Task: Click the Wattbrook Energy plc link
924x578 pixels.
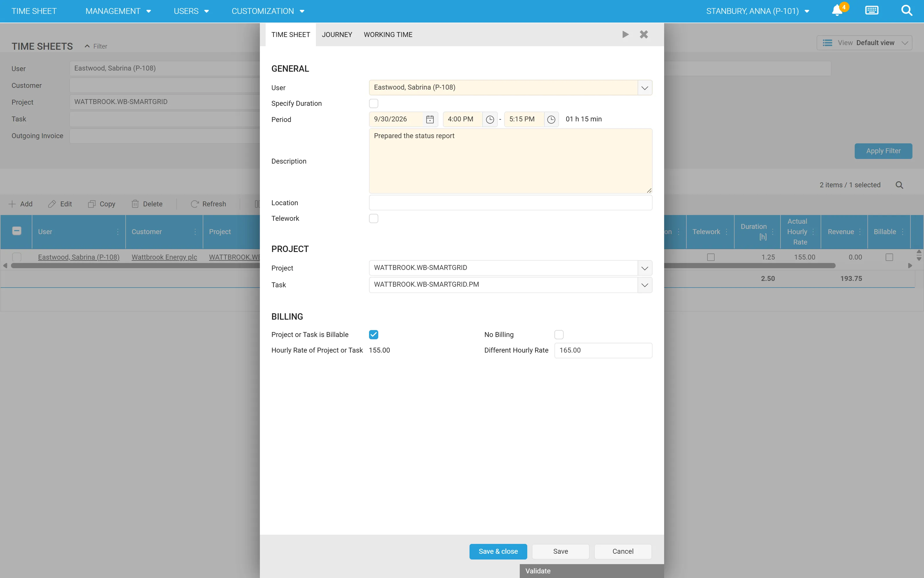Action: pos(164,257)
